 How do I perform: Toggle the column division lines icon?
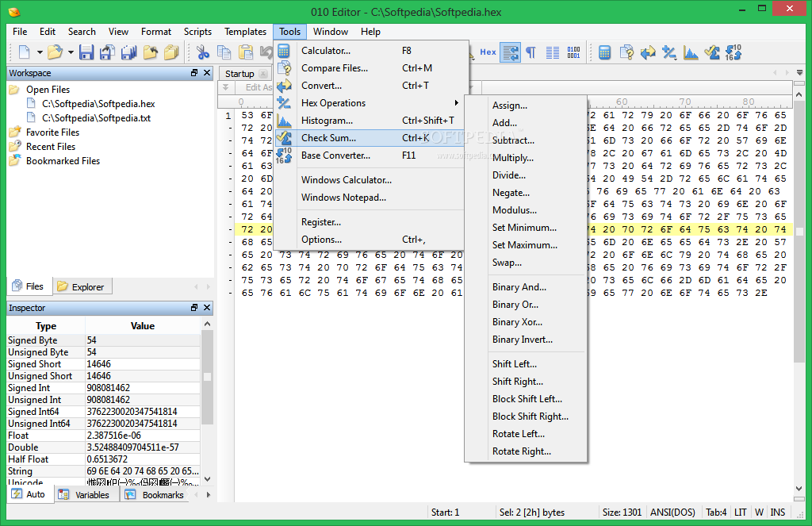coord(553,52)
